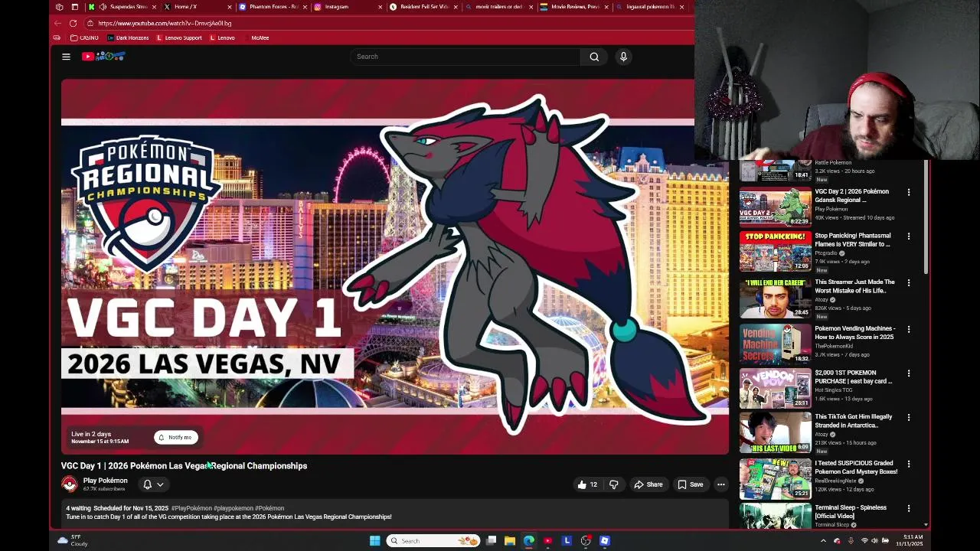Click the YouTube URL in the address bar
980x551 pixels.
point(165,24)
